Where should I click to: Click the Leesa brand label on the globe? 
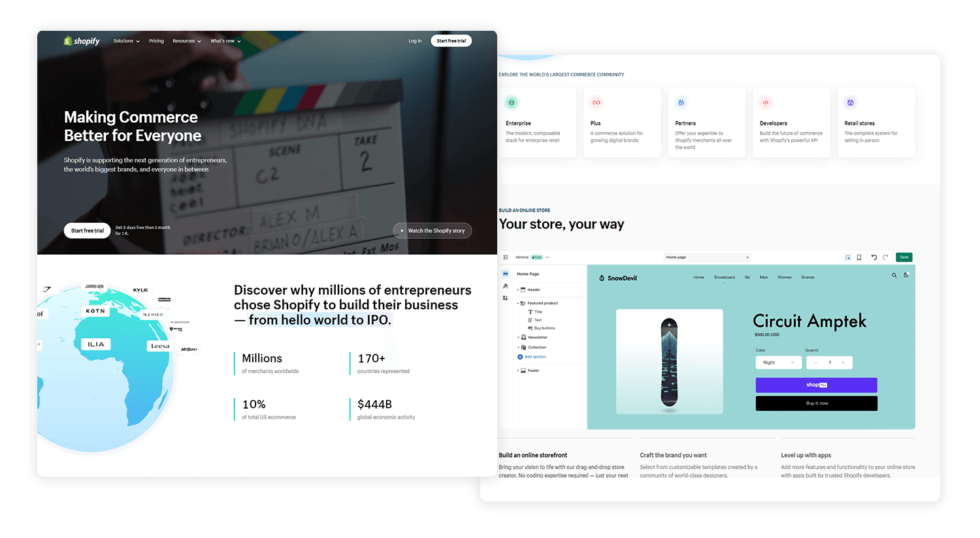160,346
